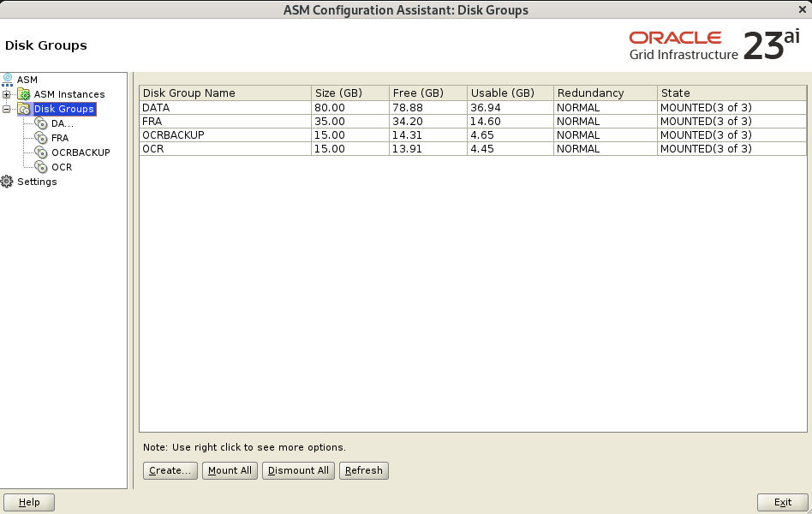Click NORMAL redundancy in OCRBACKUP row
This screenshot has width=812, height=514.
[578, 134]
